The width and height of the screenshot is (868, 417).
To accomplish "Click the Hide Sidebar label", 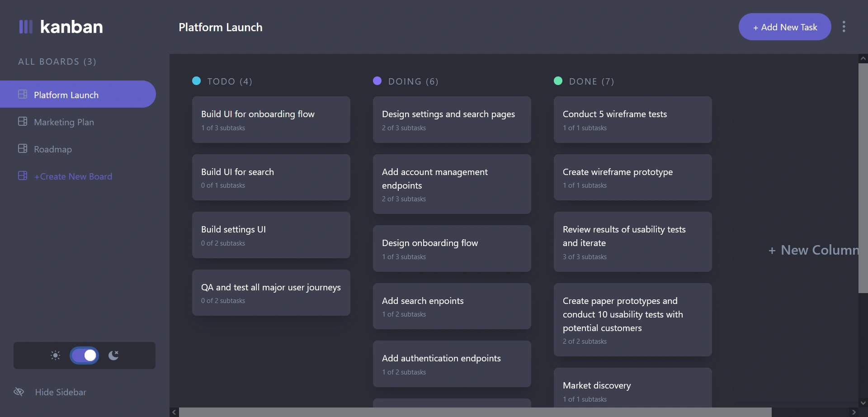I will point(61,392).
